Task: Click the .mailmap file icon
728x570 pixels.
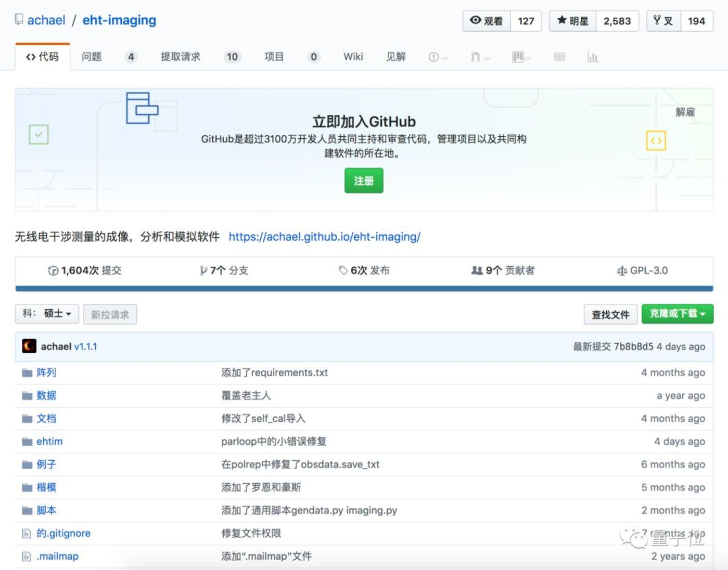Action: click(x=27, y=556)
